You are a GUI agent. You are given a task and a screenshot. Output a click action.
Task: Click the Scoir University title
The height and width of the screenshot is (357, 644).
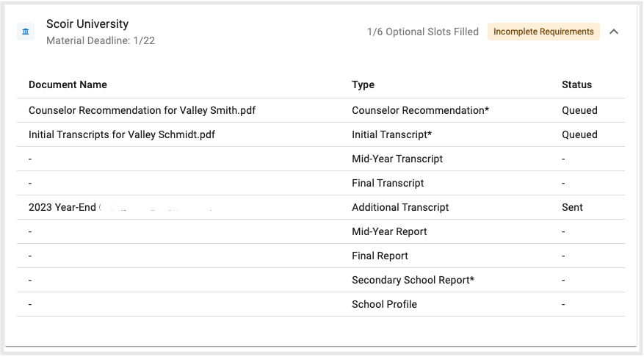(x=88, y=25)
